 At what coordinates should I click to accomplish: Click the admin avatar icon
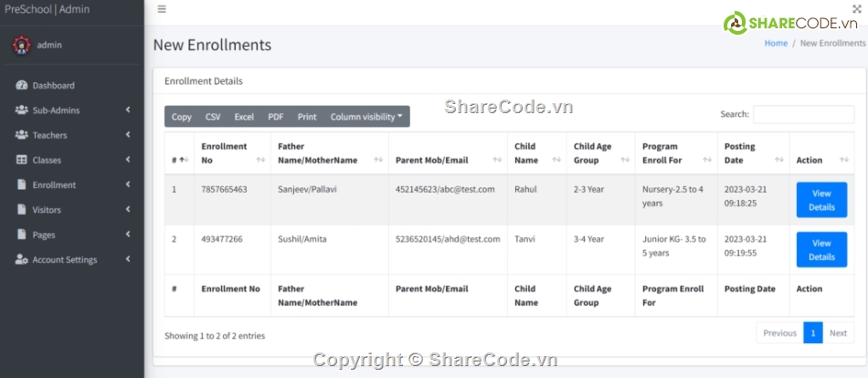tap(22, 45)
